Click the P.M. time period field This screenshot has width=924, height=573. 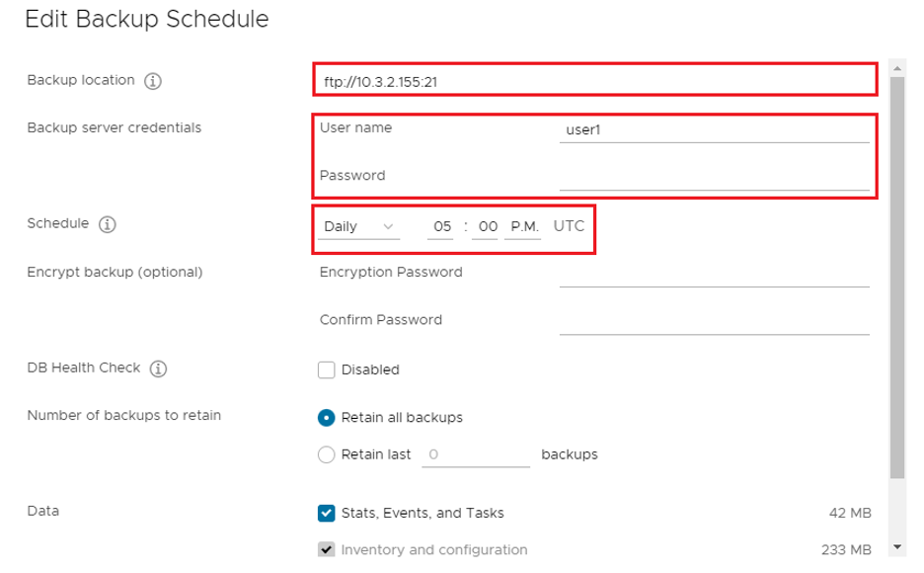pos(524,227)
